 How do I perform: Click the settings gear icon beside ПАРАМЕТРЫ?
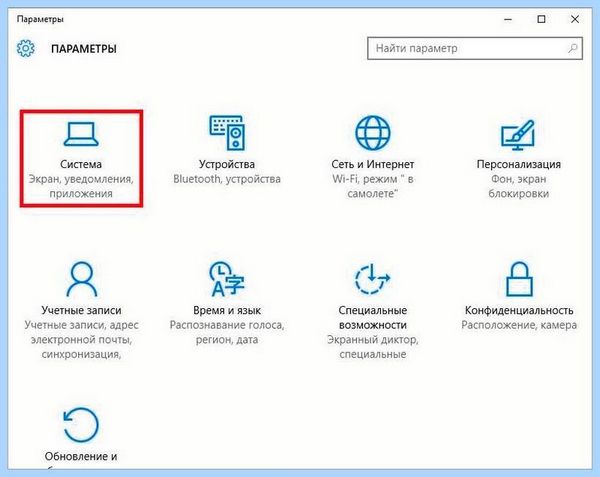coord(26,49)
